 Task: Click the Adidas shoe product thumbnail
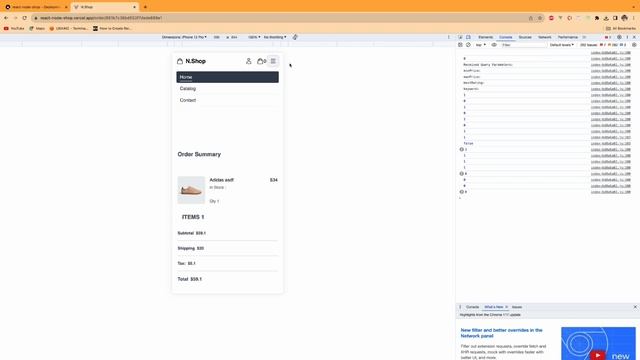[x=191, y=190]
